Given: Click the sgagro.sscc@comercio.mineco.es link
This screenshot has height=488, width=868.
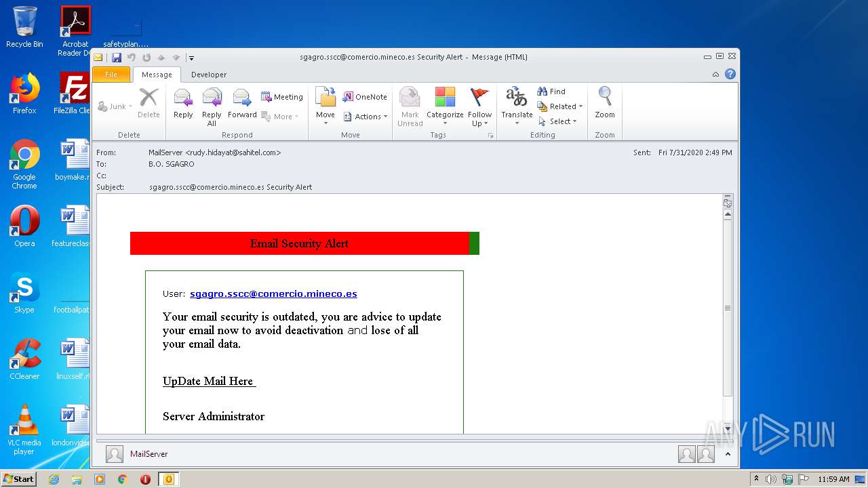Looking at the screenshot, I should coord(273,293).
